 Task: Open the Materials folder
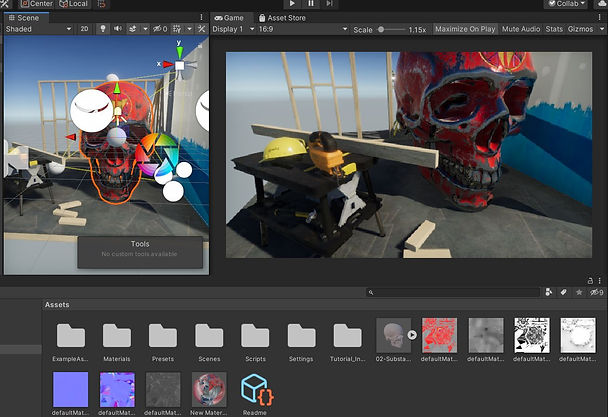[x=117, y=341]
